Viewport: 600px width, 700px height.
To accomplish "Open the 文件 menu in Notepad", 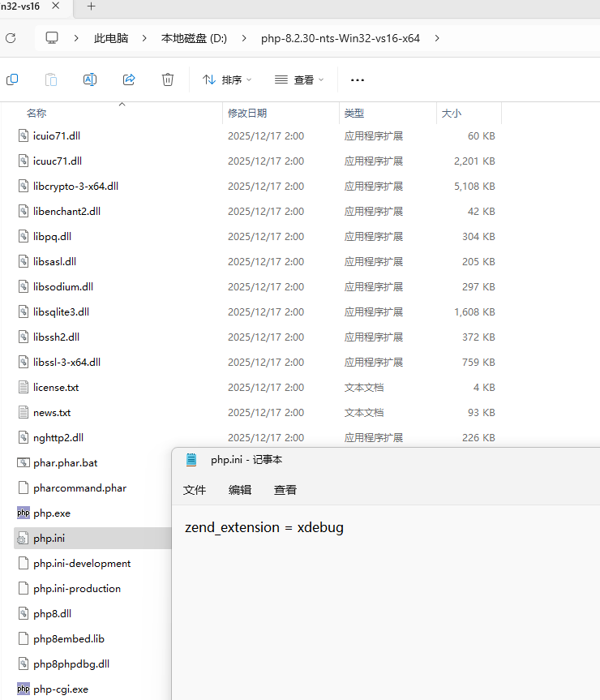I will coord(195,489).
